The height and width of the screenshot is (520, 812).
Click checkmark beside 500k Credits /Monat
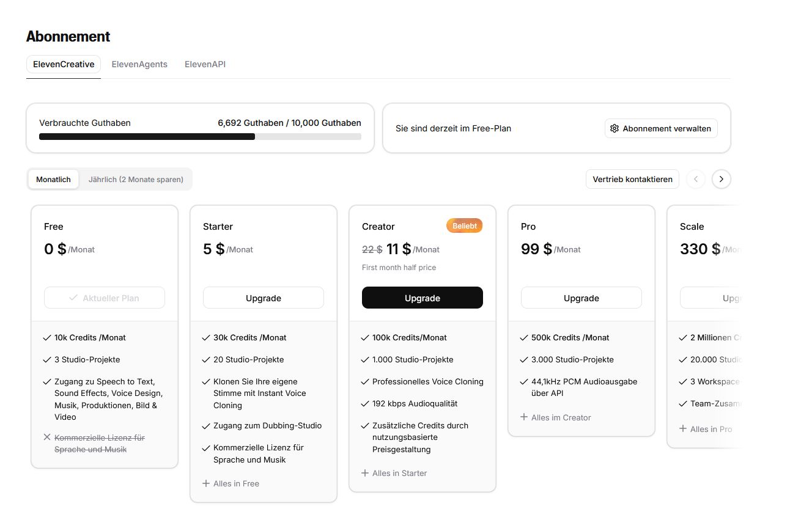tap(524, 338)
